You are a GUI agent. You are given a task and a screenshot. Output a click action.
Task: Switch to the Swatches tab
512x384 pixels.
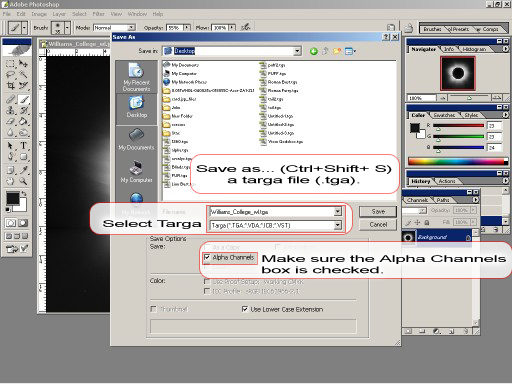pyautogui.click(x=444, y=115)
